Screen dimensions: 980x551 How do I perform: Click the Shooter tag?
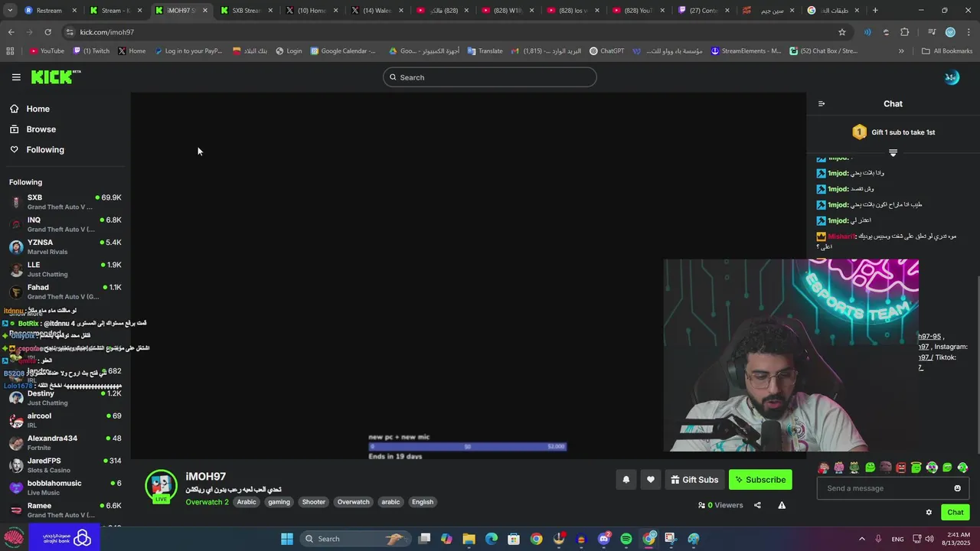314,502
